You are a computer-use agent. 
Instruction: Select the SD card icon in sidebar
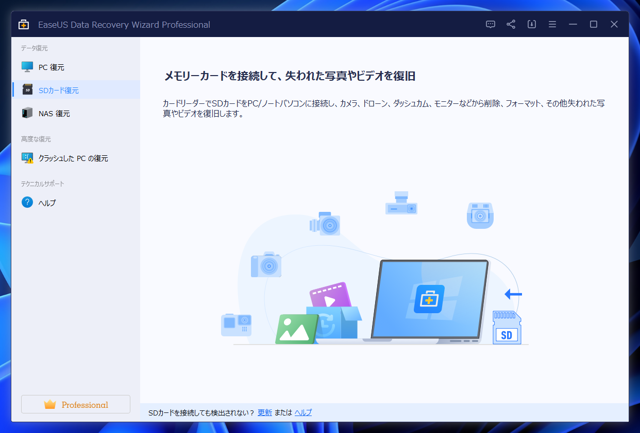point(27,89)
